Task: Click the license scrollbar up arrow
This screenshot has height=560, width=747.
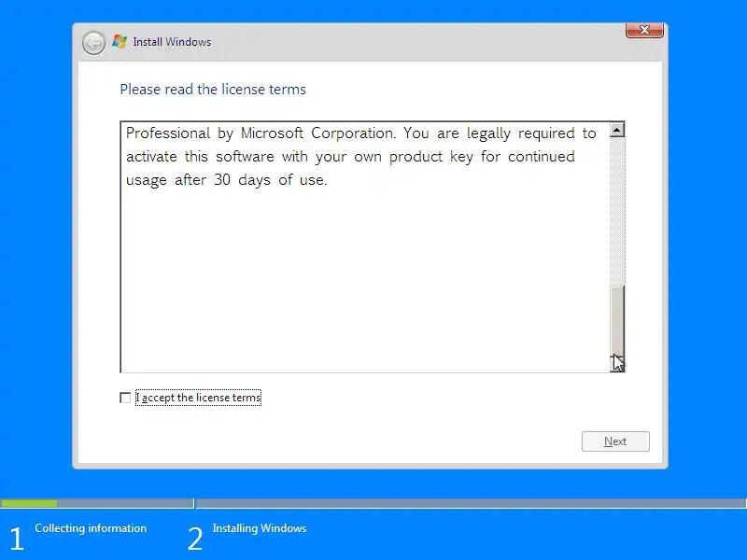Action: (x=617, y=130)
